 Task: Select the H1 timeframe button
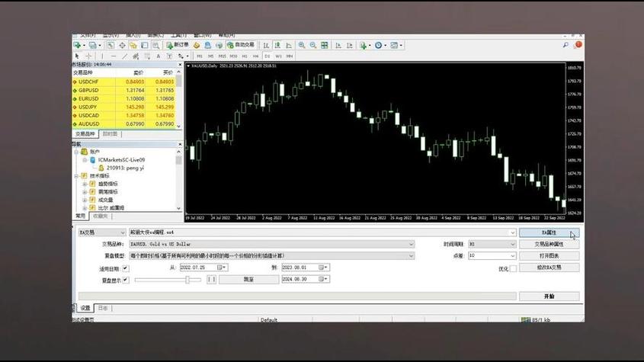245,56
